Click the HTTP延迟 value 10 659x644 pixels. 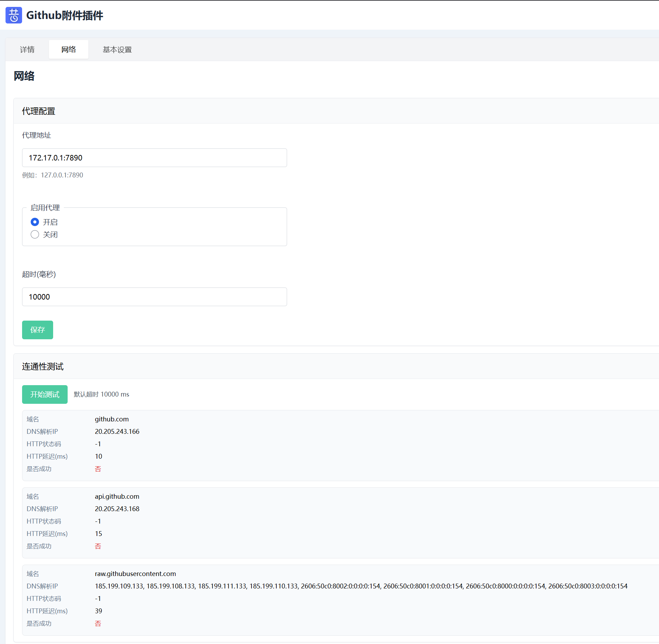98,457
